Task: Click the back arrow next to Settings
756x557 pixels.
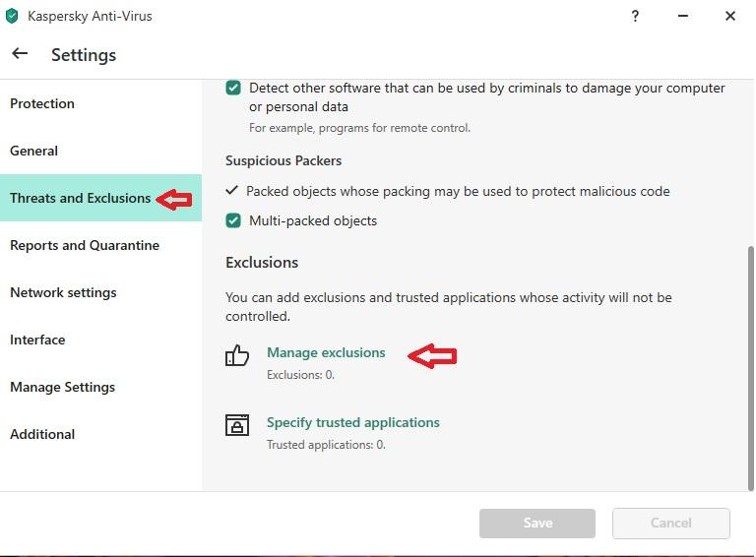Action: pyautogui.click(x=20, y=54)
